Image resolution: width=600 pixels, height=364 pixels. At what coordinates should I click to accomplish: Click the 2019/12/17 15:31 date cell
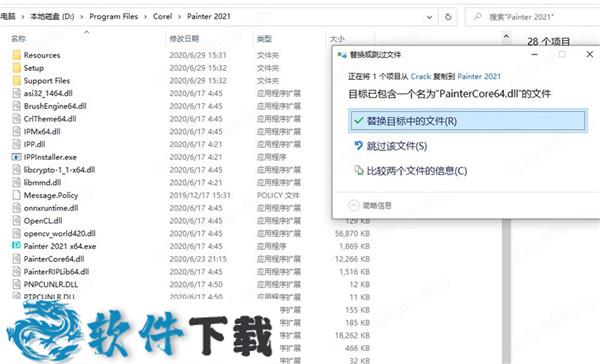[x=200, y=195]
